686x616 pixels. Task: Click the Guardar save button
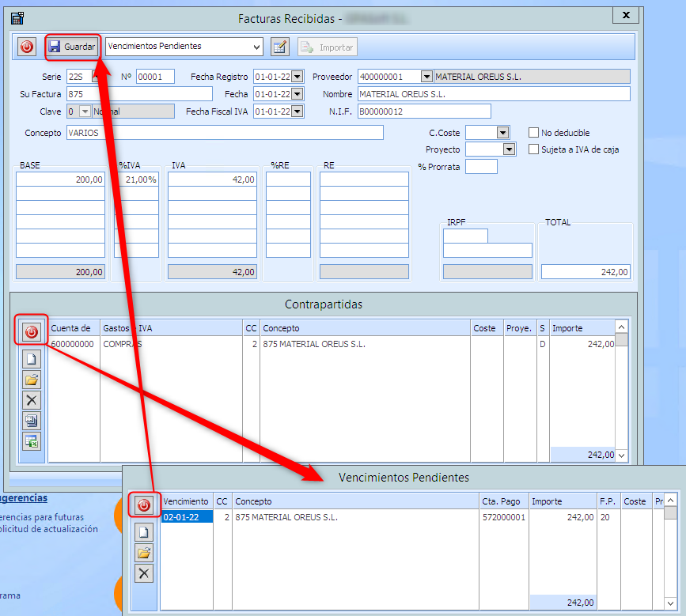[x=73, y=47]
